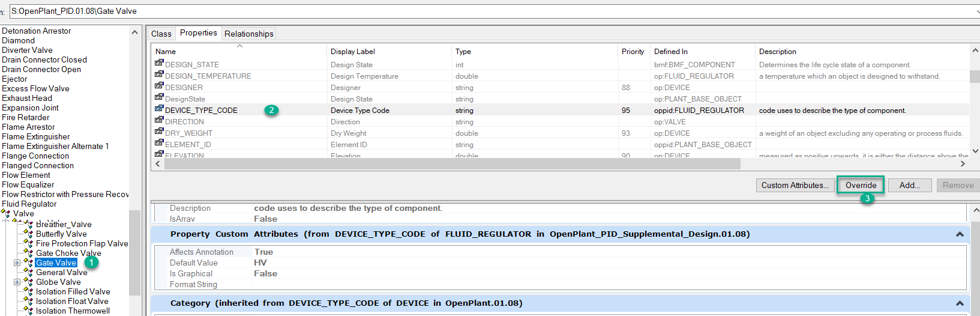The height and width of the screenshot is (316, 980).
Task: Click the Add... button
Action: click(x=909, y=186)
